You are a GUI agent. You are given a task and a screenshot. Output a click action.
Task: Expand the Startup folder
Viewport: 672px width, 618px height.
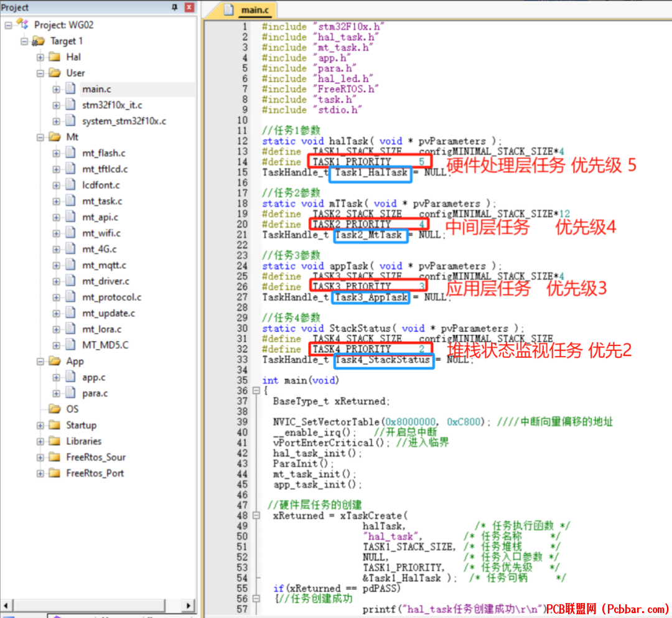(40, 425)
